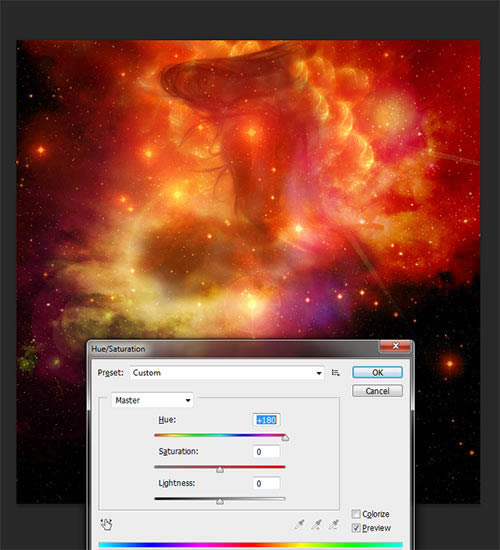
Task: Click the Saturation value field
Action: (266, 451)
